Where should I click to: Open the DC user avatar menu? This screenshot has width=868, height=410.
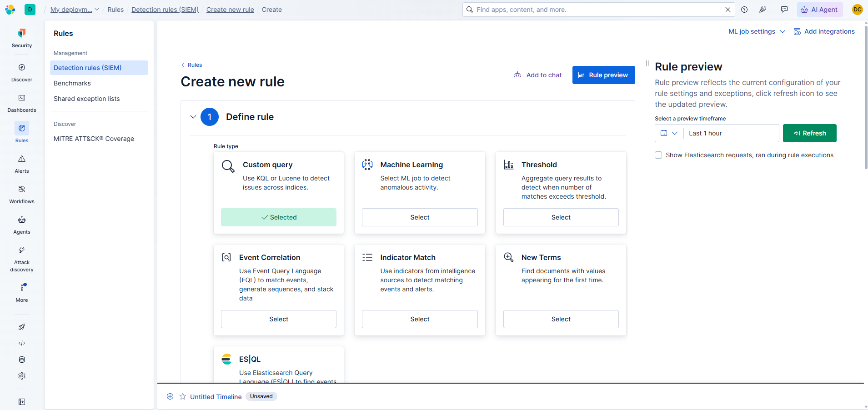pos(858,10)
